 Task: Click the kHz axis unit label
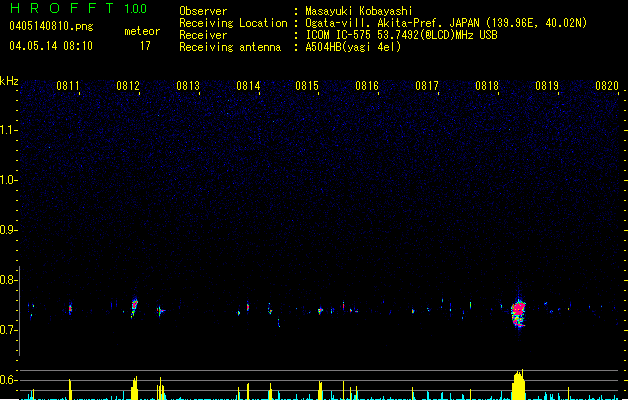click(9, 81)
